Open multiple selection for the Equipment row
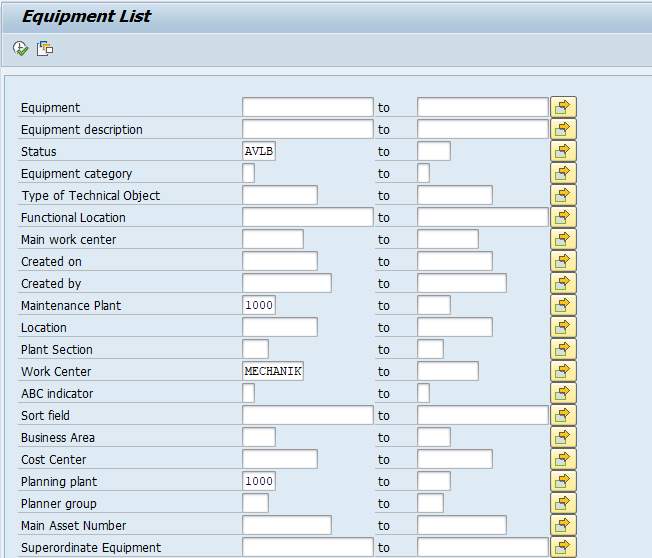Screen dimensions: 652x558 tap(563, 107)
